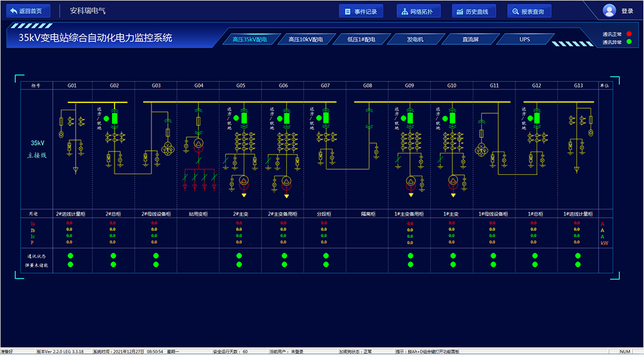Open 事件记录 event log
644x357 pixels.
click(x=361, y=11)
